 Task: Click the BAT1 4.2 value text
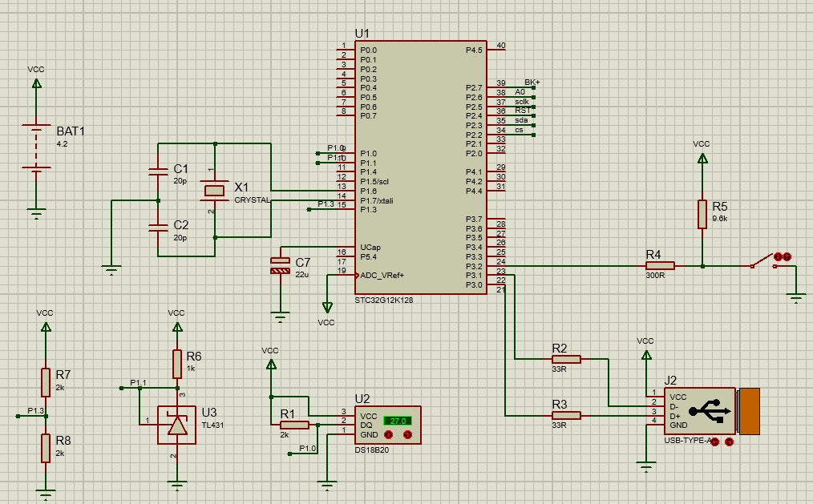(x=63, y=144)
